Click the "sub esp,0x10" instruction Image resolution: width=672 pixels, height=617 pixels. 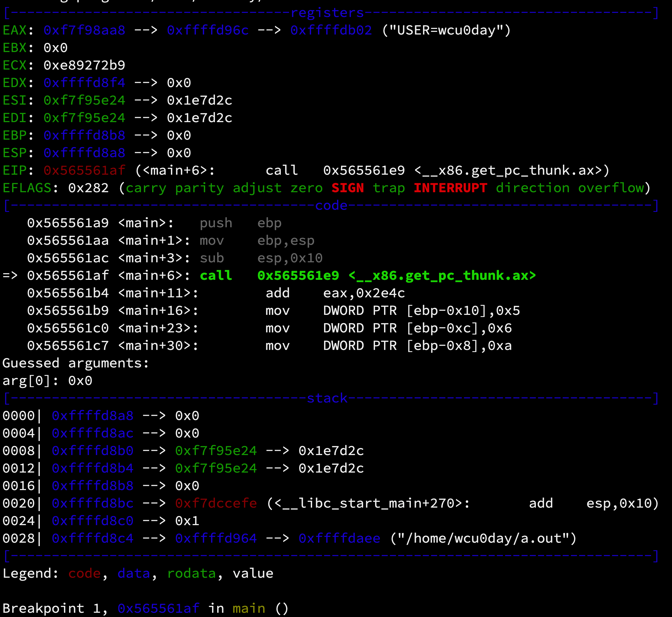click(261, 258)
